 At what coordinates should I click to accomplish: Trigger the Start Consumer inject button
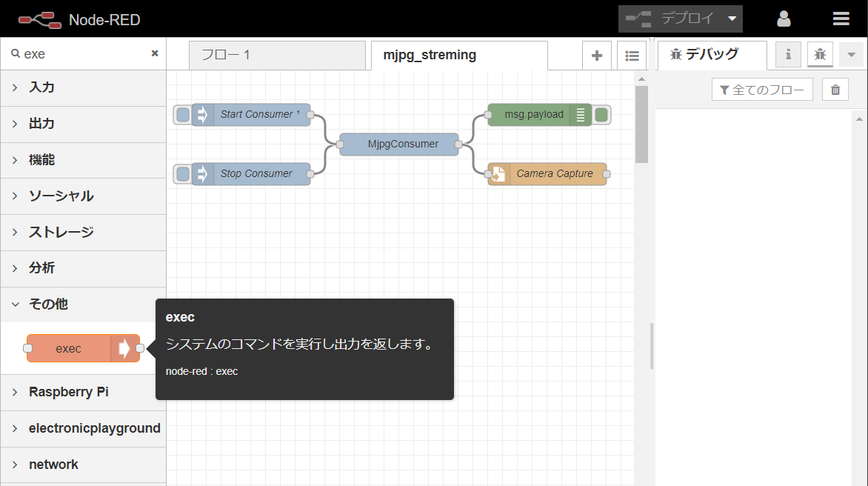coord(183,115)
